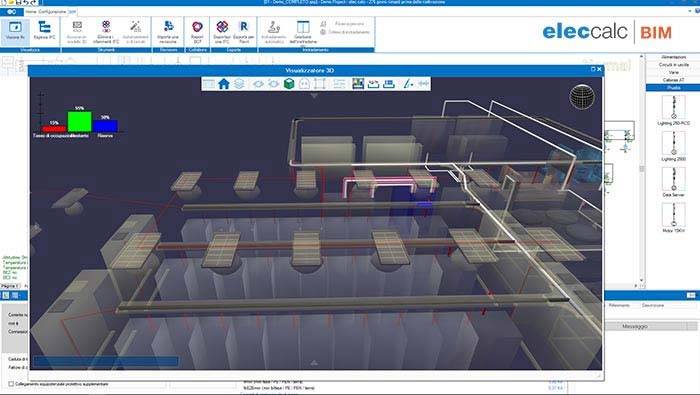
Task: Switch to the BIM ribbon tab
Action: (72, 12)
